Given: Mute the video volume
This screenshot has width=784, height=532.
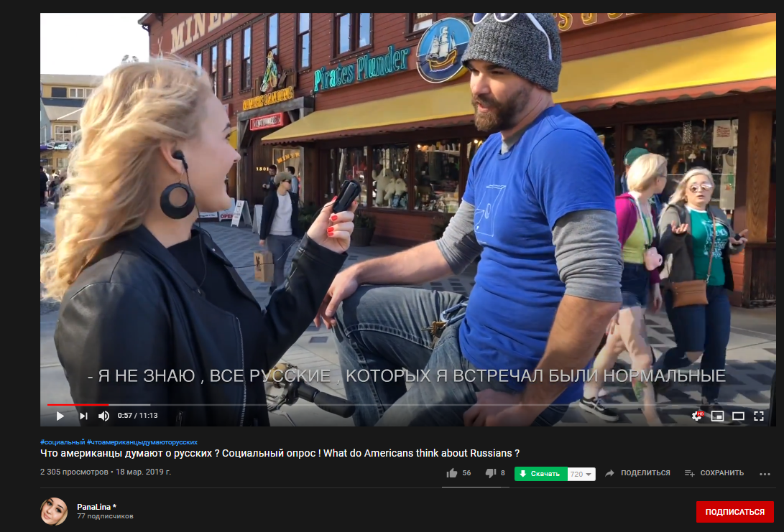Looking at the screenshot, I should click(103, 415).
